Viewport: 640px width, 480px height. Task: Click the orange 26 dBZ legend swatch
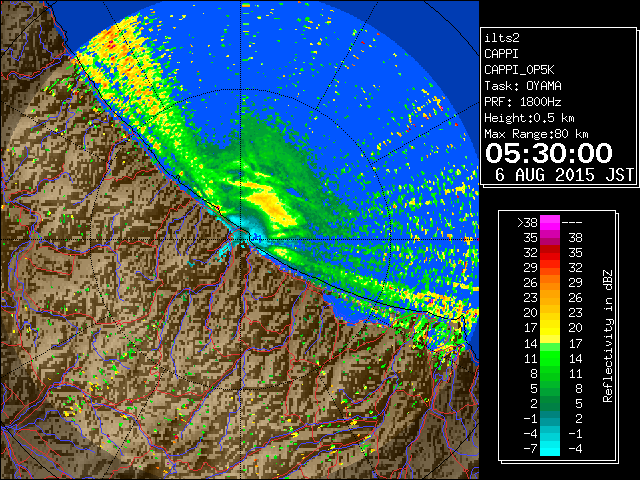550,282
